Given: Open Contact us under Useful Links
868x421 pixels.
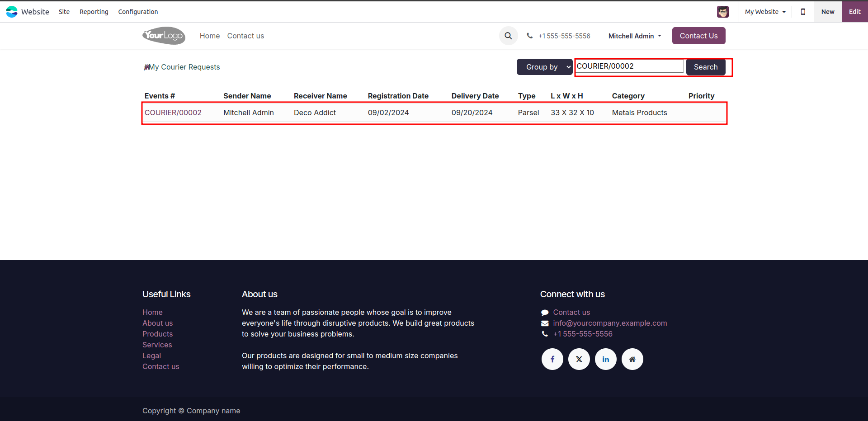Looking at the screenshot, I should click(x=160, y=366).
